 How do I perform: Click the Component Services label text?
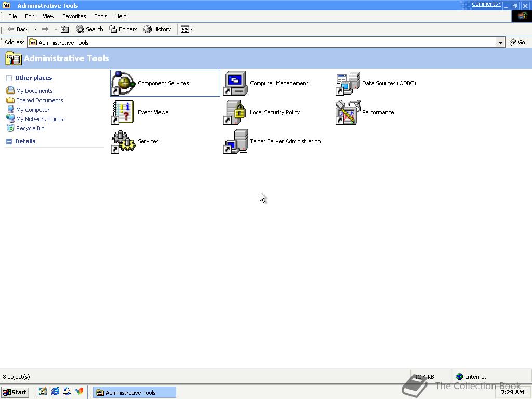tap(163, 83)
